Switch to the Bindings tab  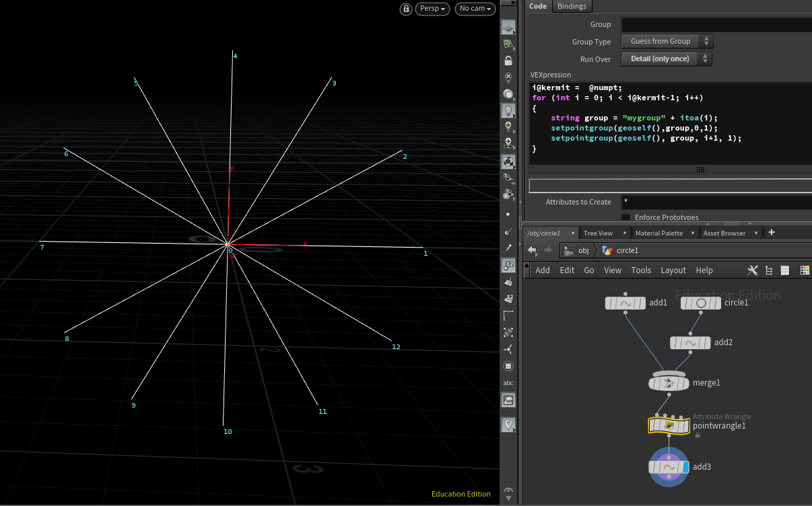[x=572, y=6]
